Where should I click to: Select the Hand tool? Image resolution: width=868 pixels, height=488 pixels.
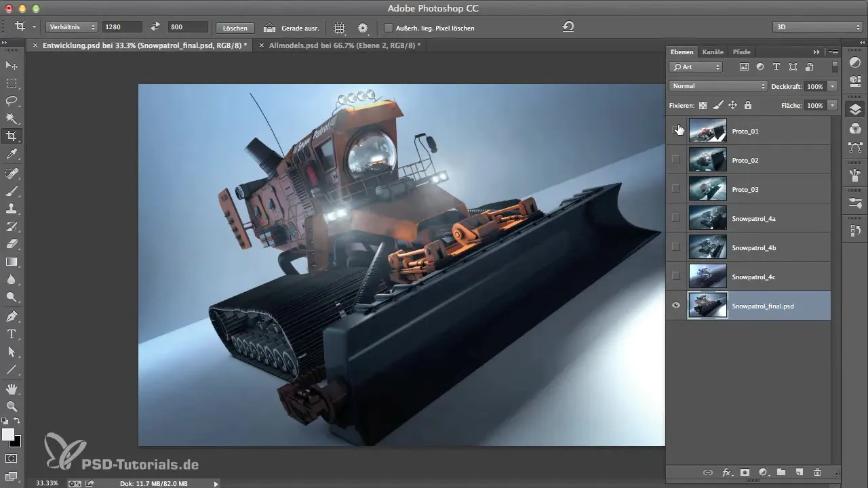pyautogui.click(x=12, y=389)
